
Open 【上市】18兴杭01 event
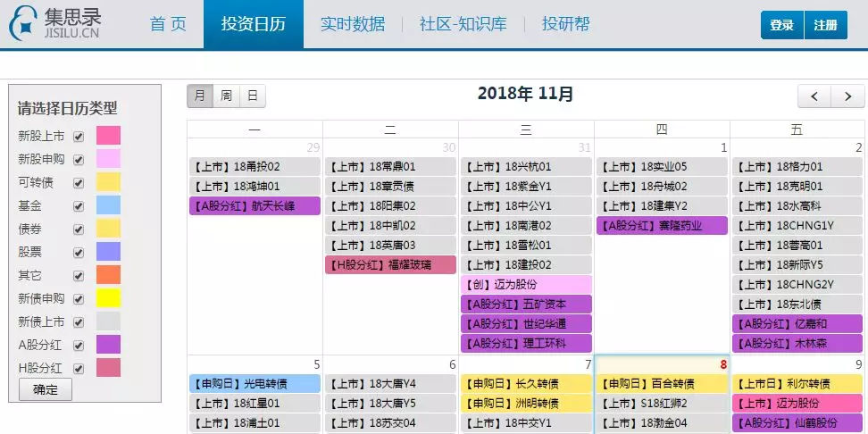pos(527,167)
